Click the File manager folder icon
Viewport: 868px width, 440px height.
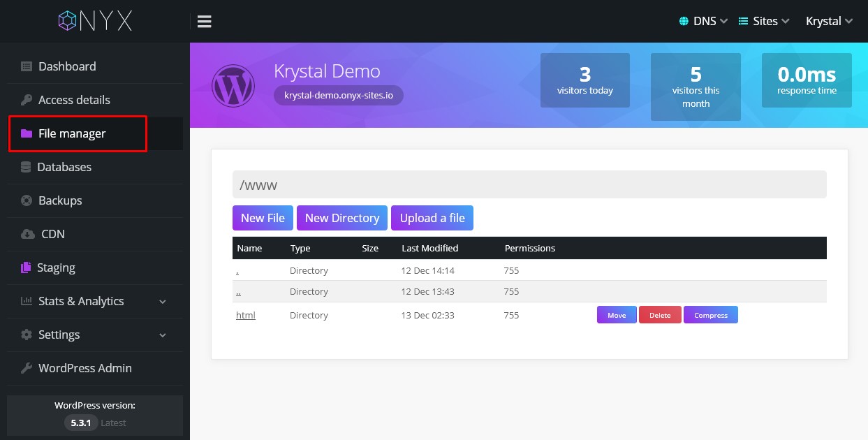[x=27, y=133]
